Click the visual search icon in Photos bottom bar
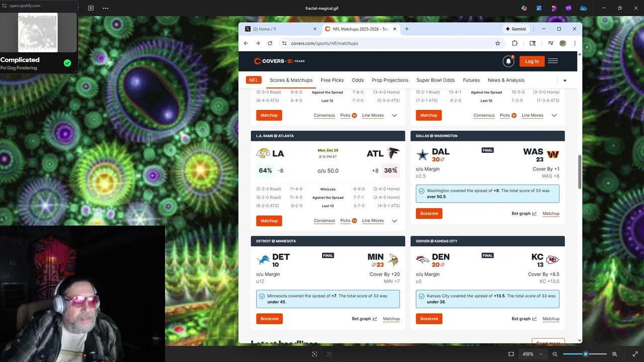The height and width of the screenshot is (362, 644). (x=314, y=354)
